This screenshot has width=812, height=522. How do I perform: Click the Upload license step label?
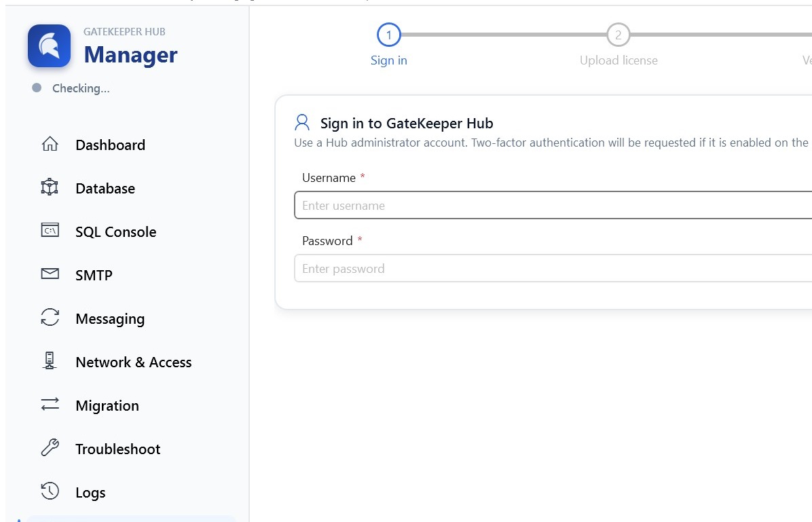pyautogui.click(x=619, y=60)
